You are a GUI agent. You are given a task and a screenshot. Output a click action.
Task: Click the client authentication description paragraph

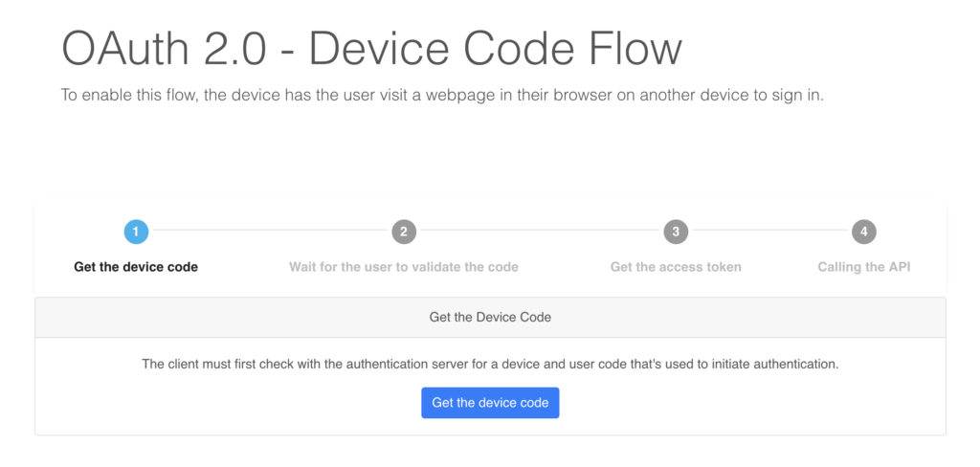pos(490,364)
